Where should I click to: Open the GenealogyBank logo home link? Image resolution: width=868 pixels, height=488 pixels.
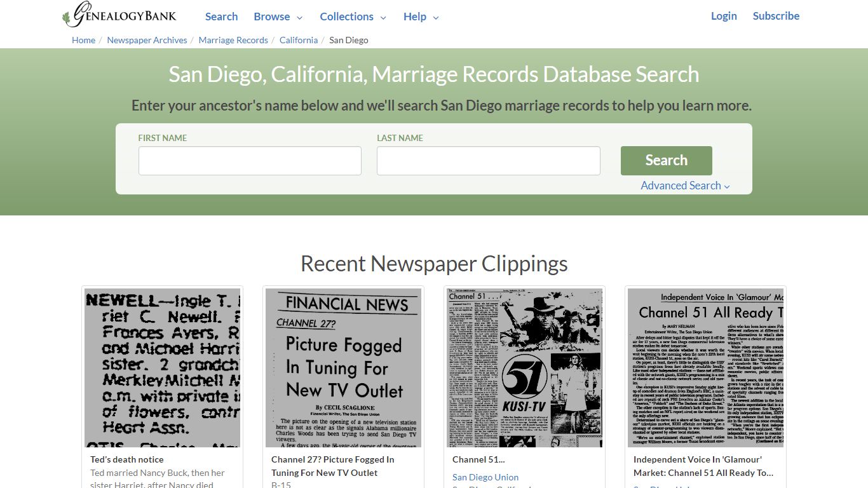point(119,15)
